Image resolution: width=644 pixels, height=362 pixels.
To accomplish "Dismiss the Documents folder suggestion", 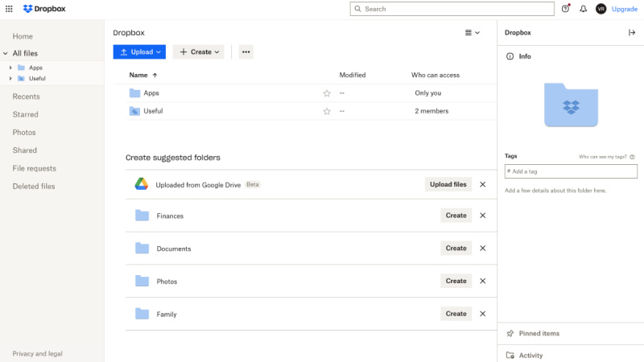I will click(x=482, y=248).
